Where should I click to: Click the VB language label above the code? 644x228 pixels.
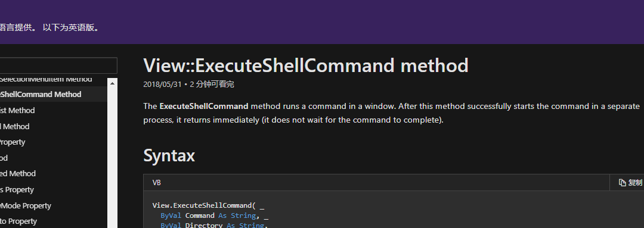point(156,183)
